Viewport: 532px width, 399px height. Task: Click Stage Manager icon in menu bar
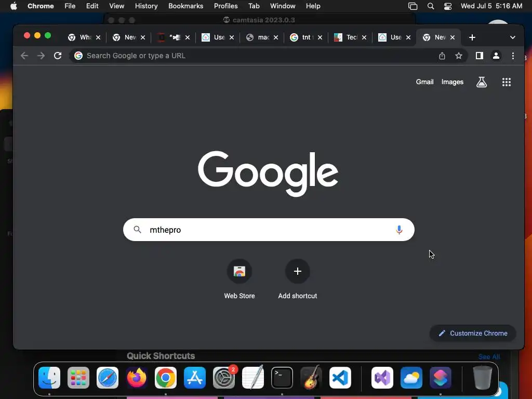(x=413, y=6)
